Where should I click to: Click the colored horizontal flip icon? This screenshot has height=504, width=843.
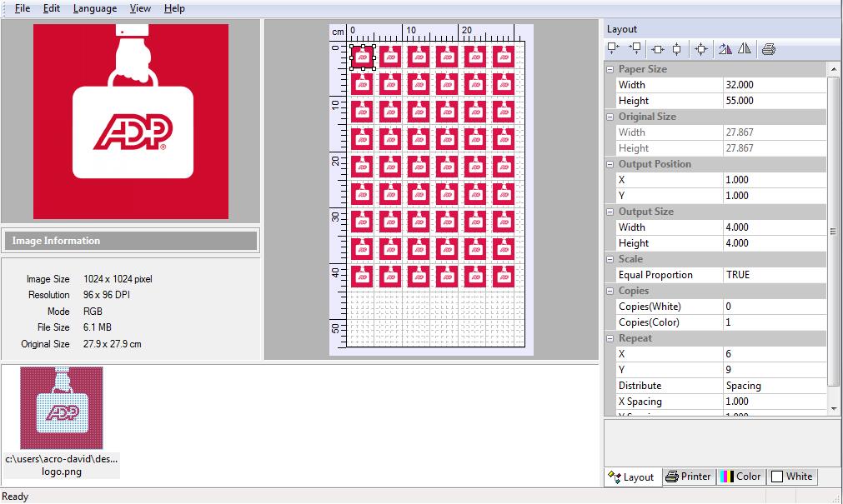(724, 48)
